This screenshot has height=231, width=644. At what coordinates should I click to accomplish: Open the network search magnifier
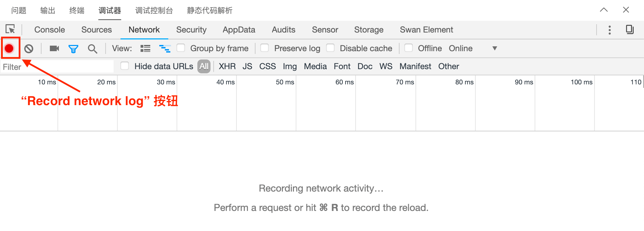coord(92,49)
